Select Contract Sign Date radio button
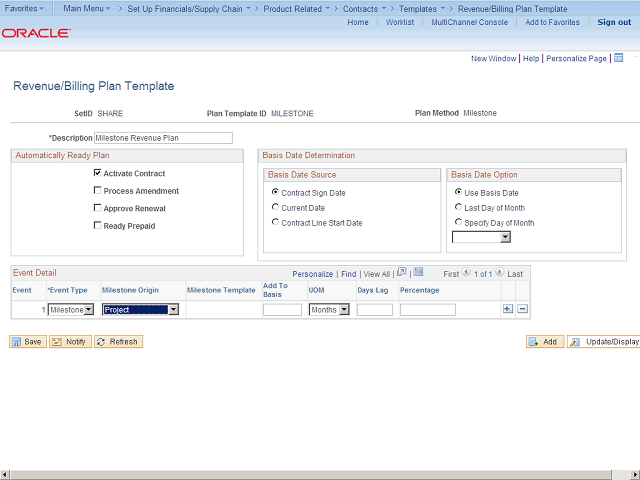The height and width of the screenshot is (480, 640). 276,192
